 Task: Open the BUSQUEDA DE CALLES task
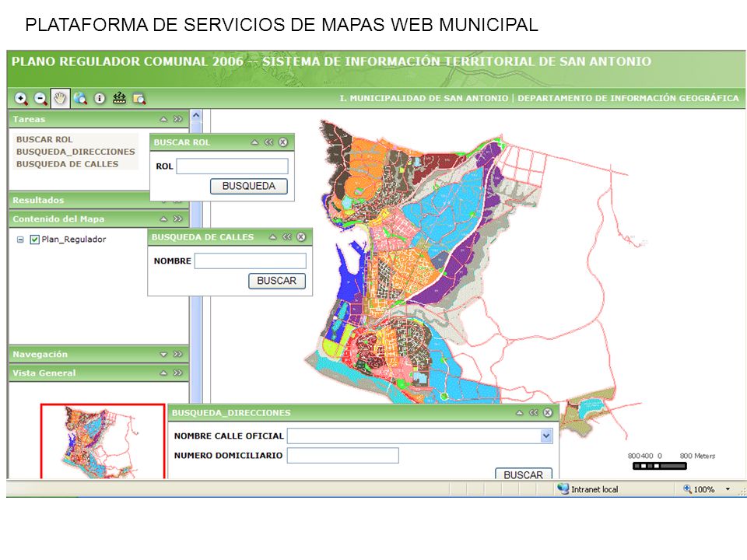coord(67,164)
